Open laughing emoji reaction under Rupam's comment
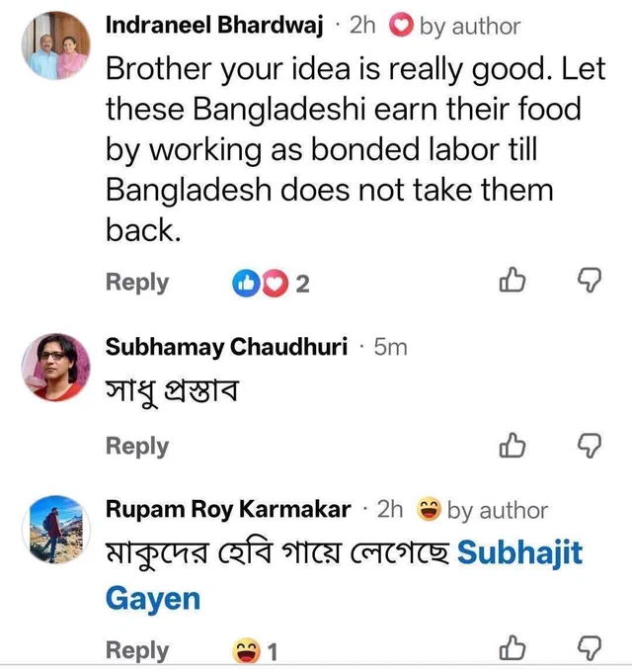The image size is (632, 672). 246,650
